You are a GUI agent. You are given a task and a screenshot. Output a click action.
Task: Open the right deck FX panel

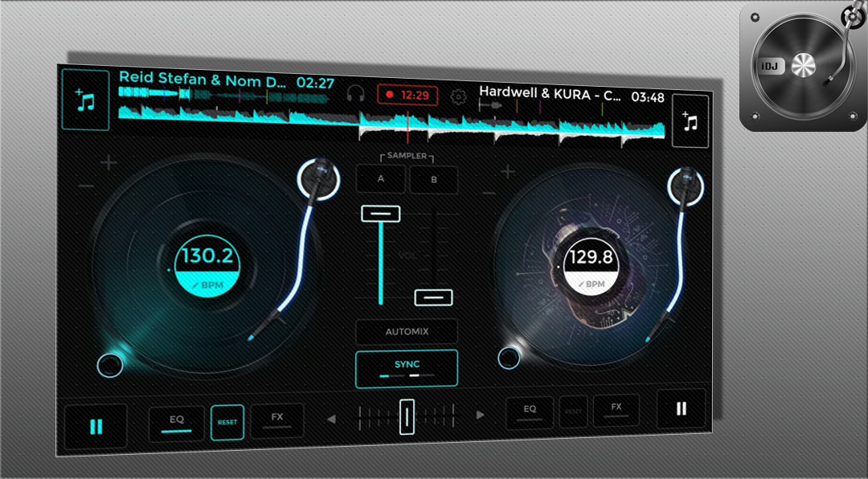click(x=616, y=411)
